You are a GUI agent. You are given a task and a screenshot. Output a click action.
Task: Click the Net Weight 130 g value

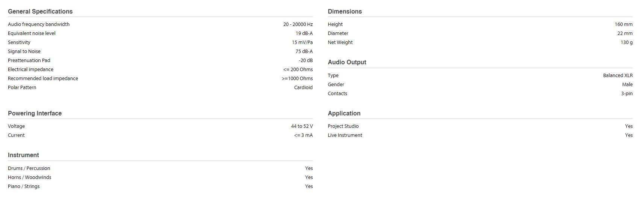[626, 42]
